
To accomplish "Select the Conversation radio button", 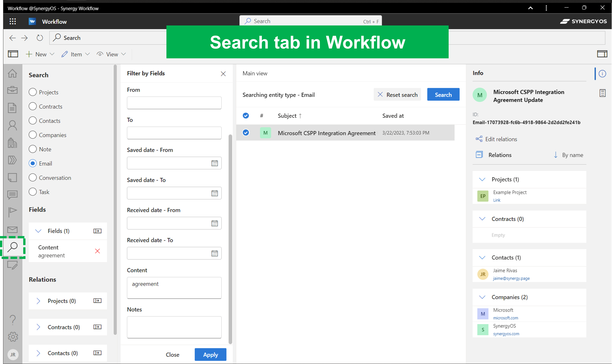I will pos(33,177).
